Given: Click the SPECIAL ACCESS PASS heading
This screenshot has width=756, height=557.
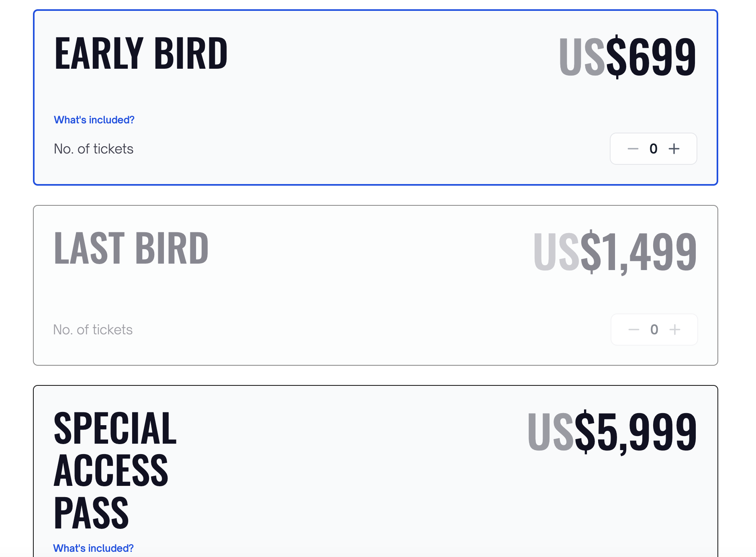Looking at the screenshot, I should click(115, 470).
